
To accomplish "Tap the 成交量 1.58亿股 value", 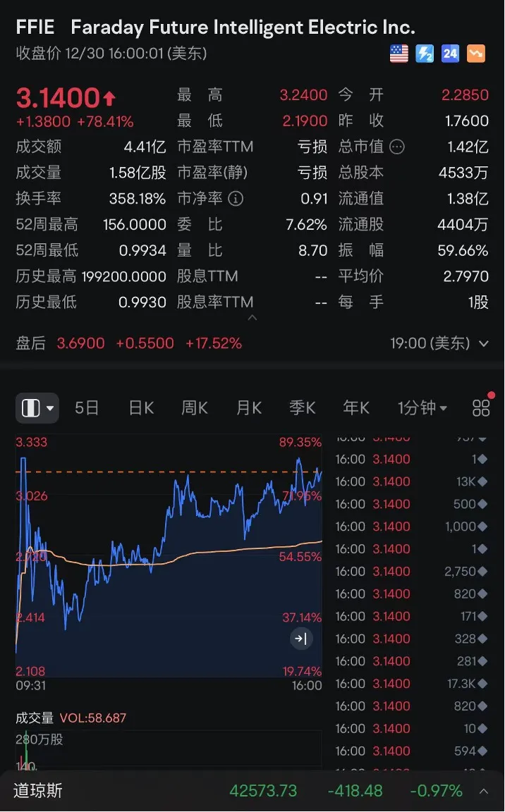I will tap(138, 173).
